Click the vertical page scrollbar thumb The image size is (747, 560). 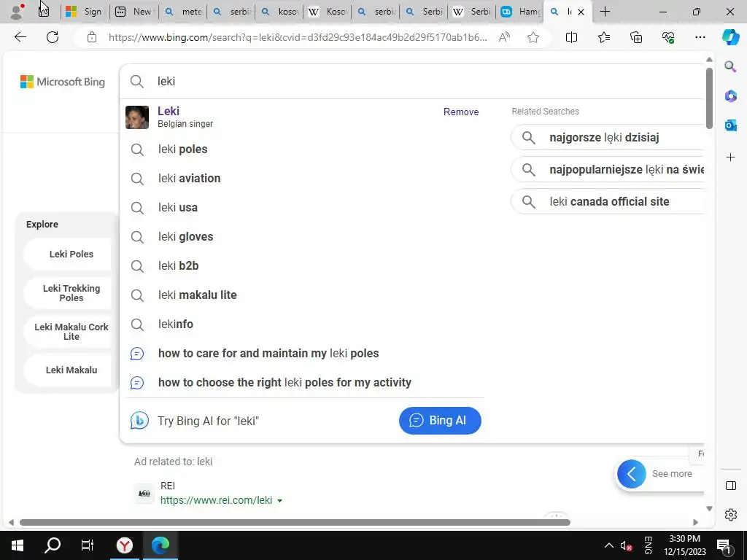709,98
